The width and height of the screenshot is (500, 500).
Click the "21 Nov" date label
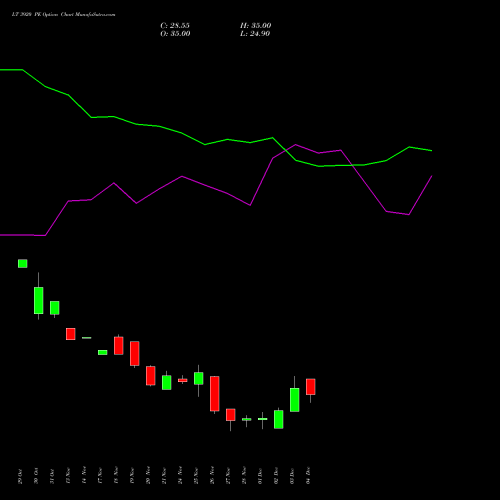click(x=164, y=476)
